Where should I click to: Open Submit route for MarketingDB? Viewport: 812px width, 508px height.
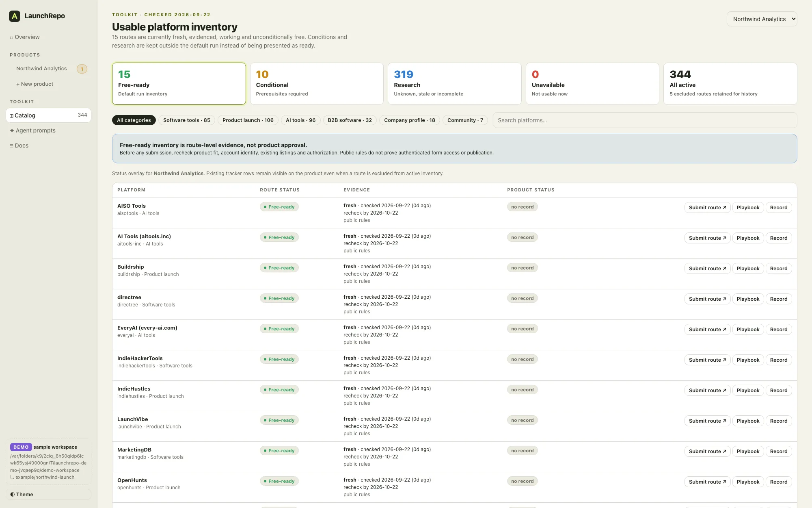707,452
